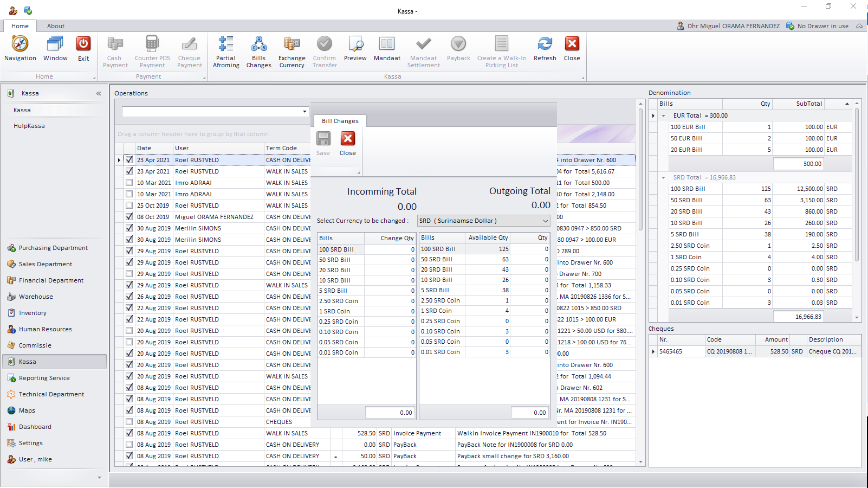Image resolution: width=868 pixels, height=488 pixels.
Task: Select the Bill Changes tab
Action: point(340,121)
